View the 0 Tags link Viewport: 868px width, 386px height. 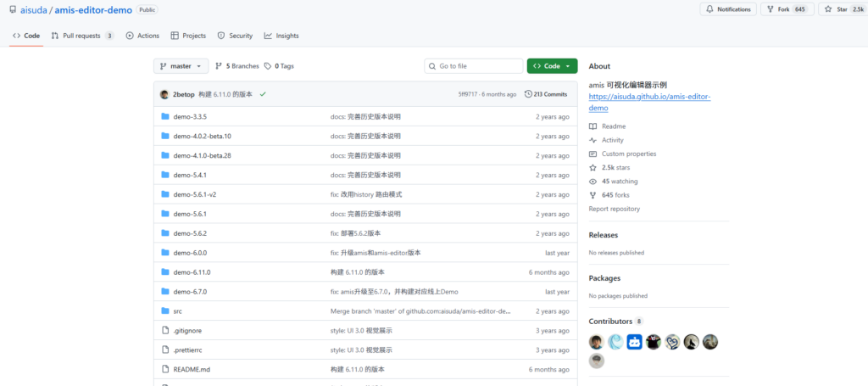click(x=279, y=66)
